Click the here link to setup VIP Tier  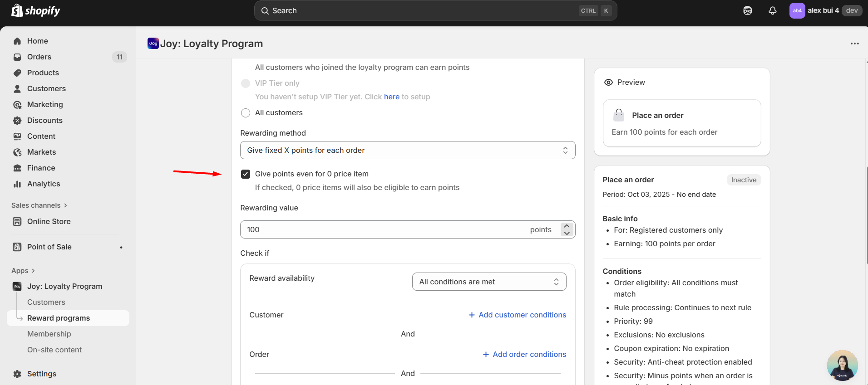391,97
